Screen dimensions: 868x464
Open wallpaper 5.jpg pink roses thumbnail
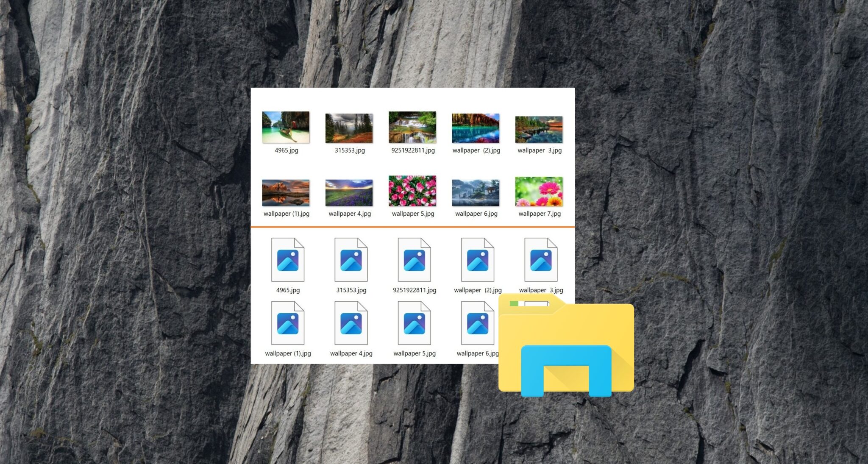[x=412, y=191]
